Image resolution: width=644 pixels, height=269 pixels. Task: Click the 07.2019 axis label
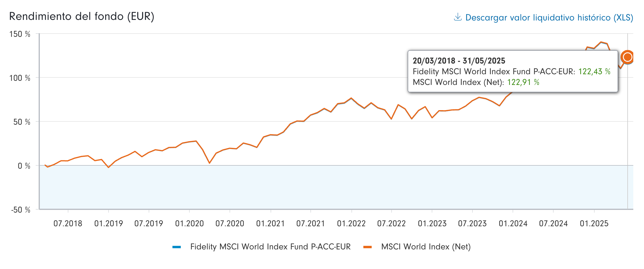tap(149, 224)
